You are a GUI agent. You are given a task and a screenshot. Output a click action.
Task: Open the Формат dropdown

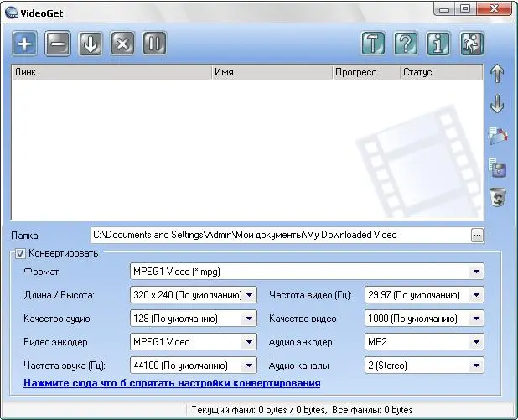click(476, 272)
